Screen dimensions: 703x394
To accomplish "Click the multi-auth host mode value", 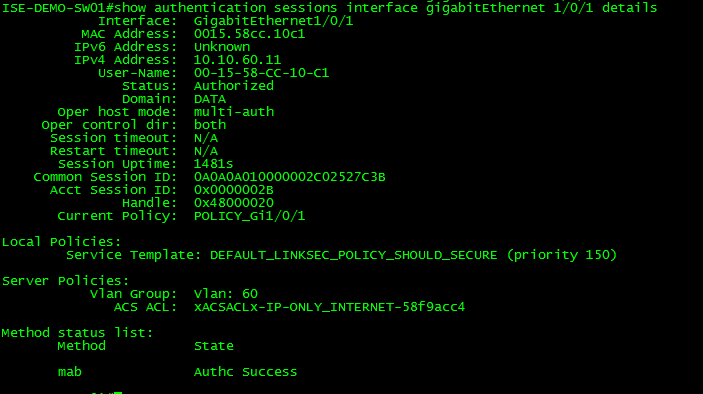I will [x=234, y=112].
